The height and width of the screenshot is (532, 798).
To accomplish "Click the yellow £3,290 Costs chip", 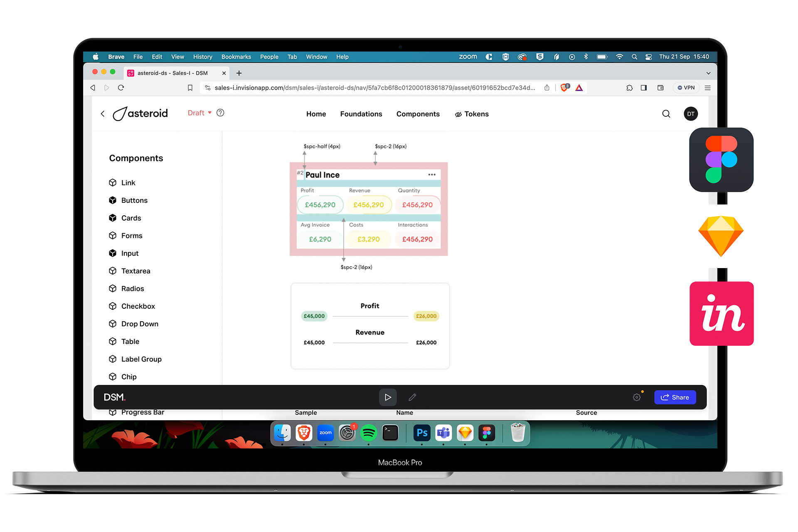I will [369, 239].
